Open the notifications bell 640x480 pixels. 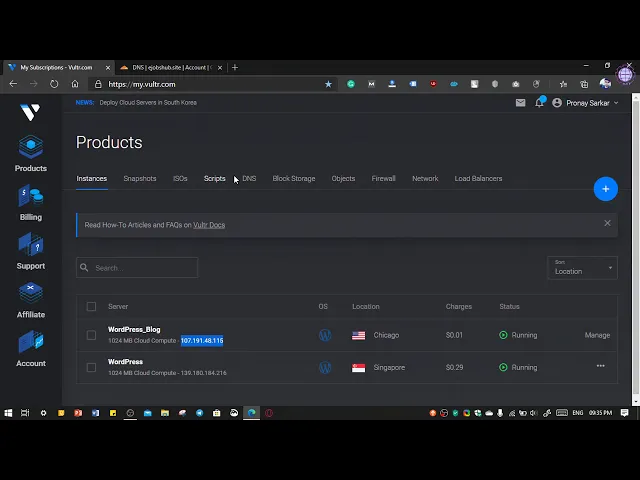[539, 103]
